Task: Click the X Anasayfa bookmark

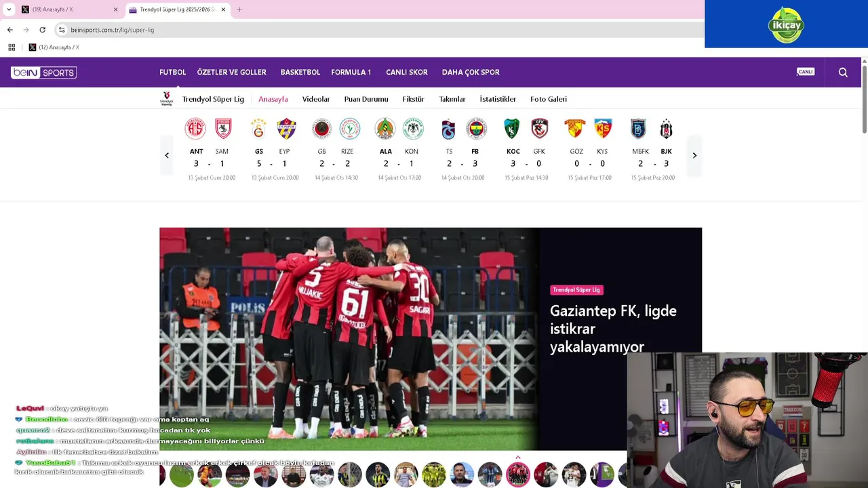Action: (54, 47)
